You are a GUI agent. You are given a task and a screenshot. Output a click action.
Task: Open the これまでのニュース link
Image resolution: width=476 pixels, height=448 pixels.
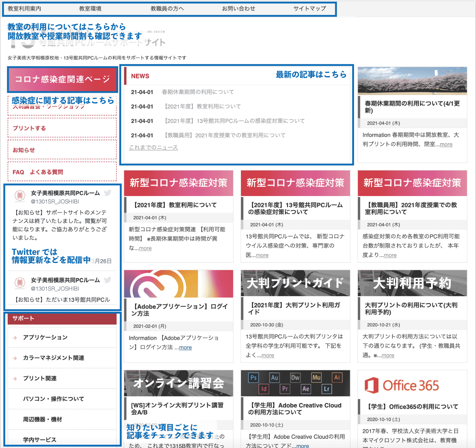tap(153, 148)
